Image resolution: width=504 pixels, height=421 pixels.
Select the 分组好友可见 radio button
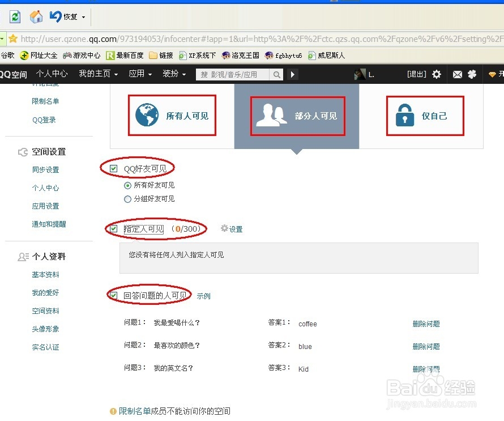pyautogui.click(x=127, y=199)
